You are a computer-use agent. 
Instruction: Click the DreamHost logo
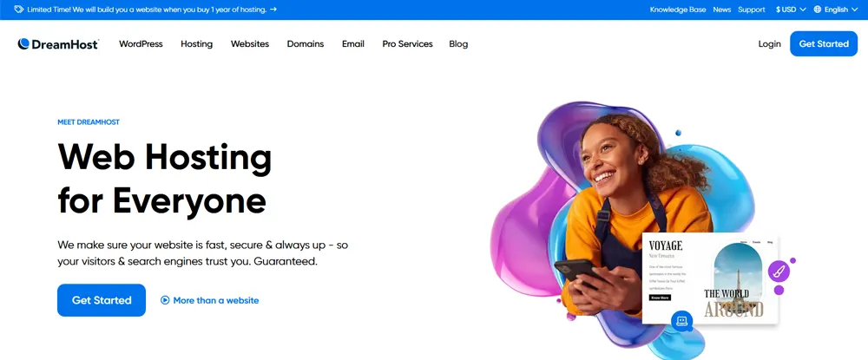[x=58, y=43]
